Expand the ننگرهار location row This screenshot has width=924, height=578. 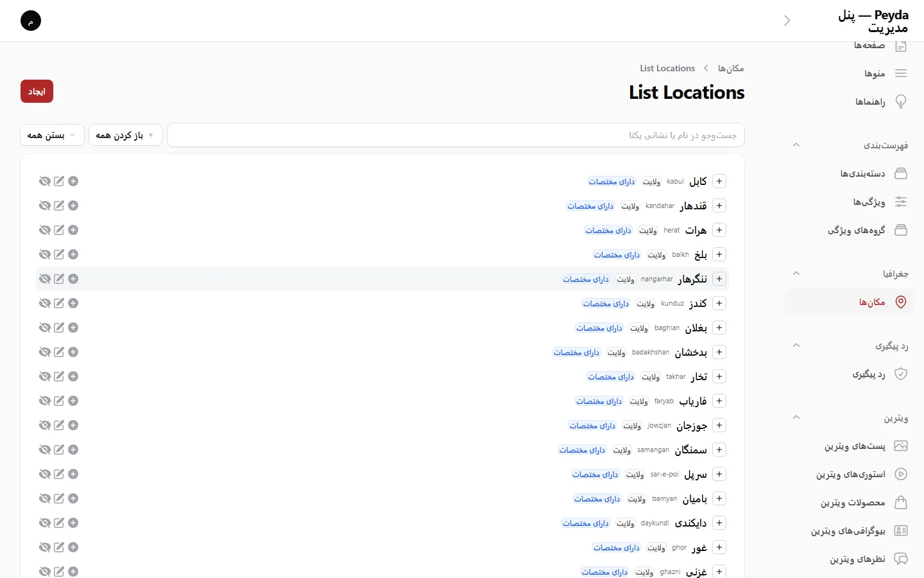click(719, 279)
